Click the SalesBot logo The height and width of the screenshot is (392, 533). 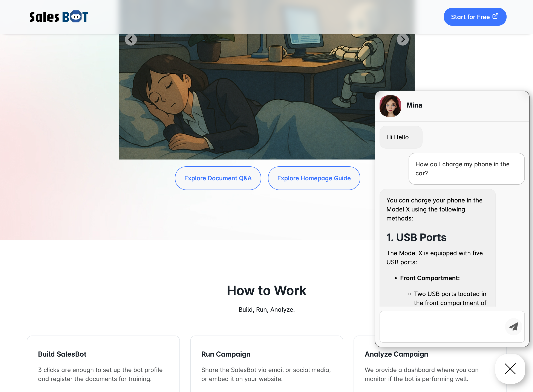coord(59,17)
